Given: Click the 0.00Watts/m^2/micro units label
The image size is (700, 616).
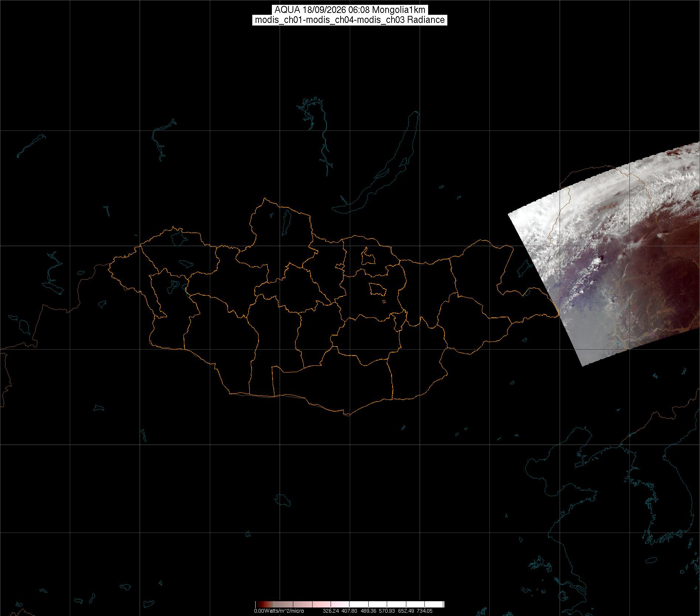Looking at the screenshot, I should 279,611.
